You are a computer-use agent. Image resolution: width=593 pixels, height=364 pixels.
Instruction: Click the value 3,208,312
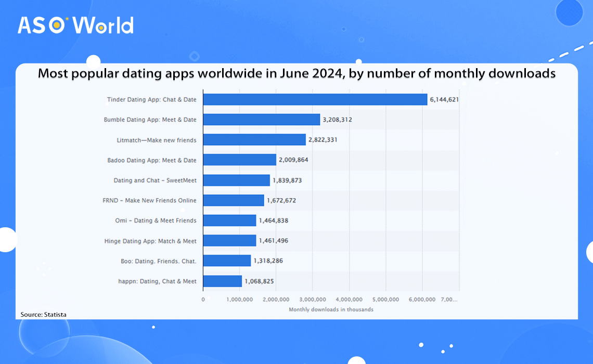click(338, 120)
